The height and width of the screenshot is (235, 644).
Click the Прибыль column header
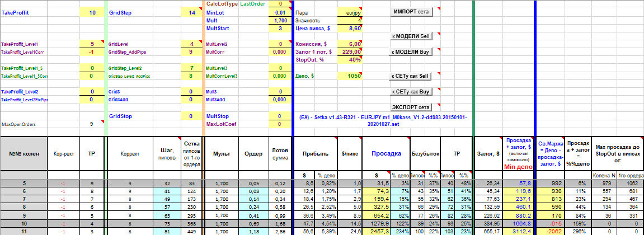tap(316, 154)
